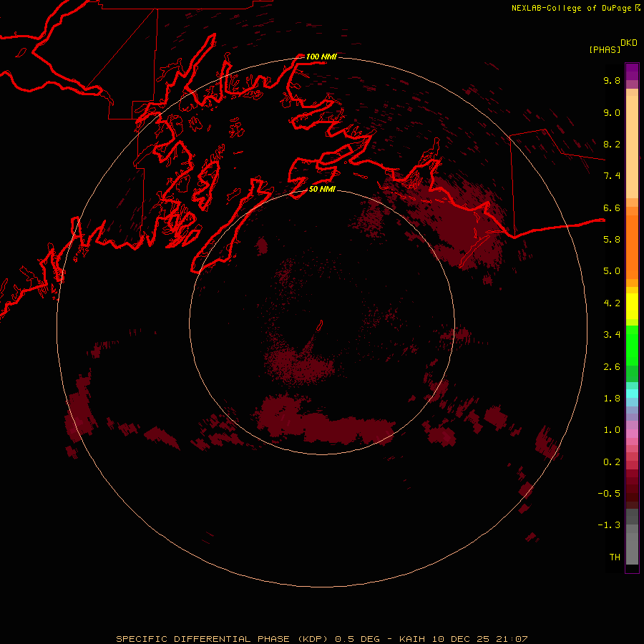Click the 5.8 scale value

click(x=612, y=240)
